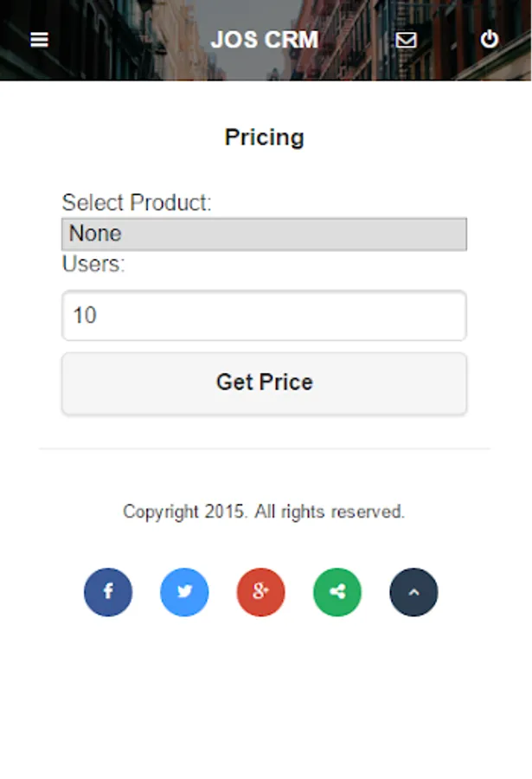Image resolution: width=532 pixels, height=779 pixels.
Task: Click the power logout icon
Action: (490, 40)
